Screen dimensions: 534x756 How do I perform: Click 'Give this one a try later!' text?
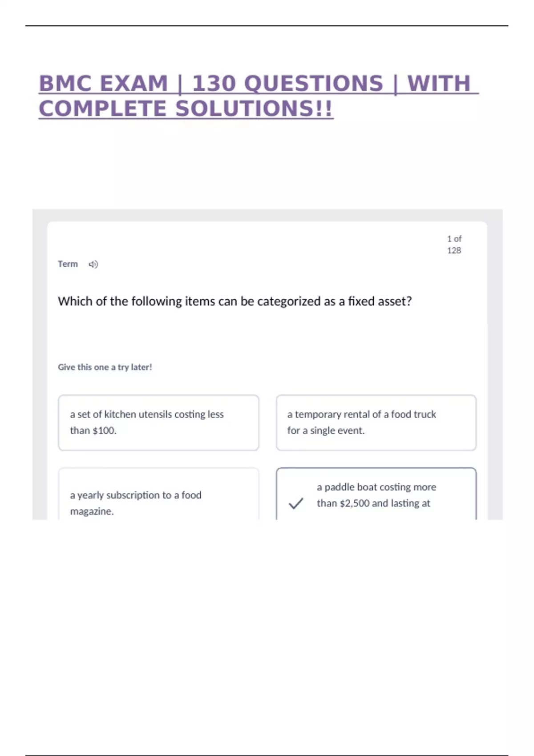pyautogui.click(x=105, y=367)
